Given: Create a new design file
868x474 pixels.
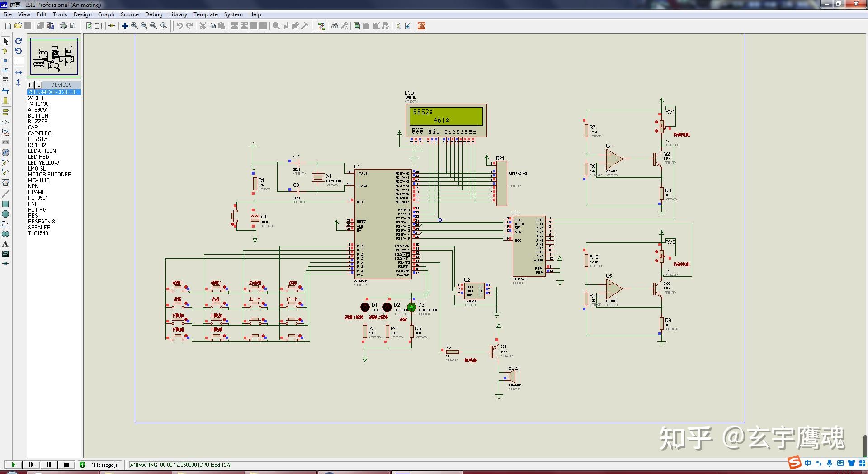Looking at the screenshot, I should [8, 26].
